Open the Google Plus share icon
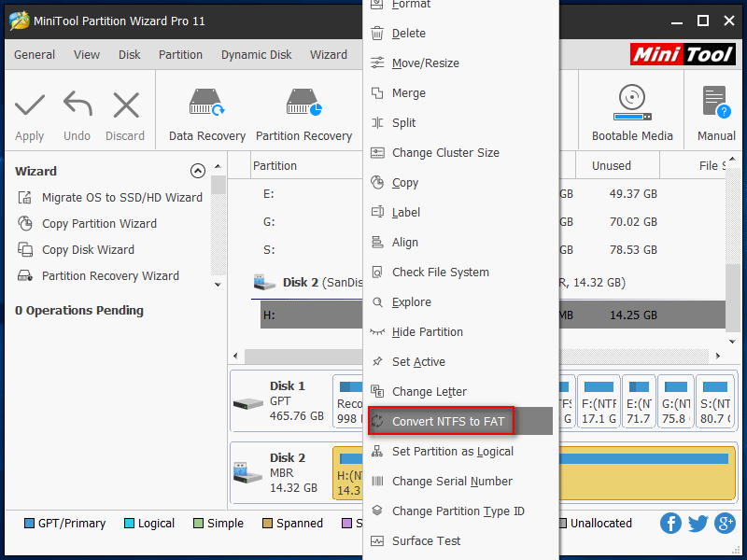The image size is (747, 560). (x=726, y=524)
